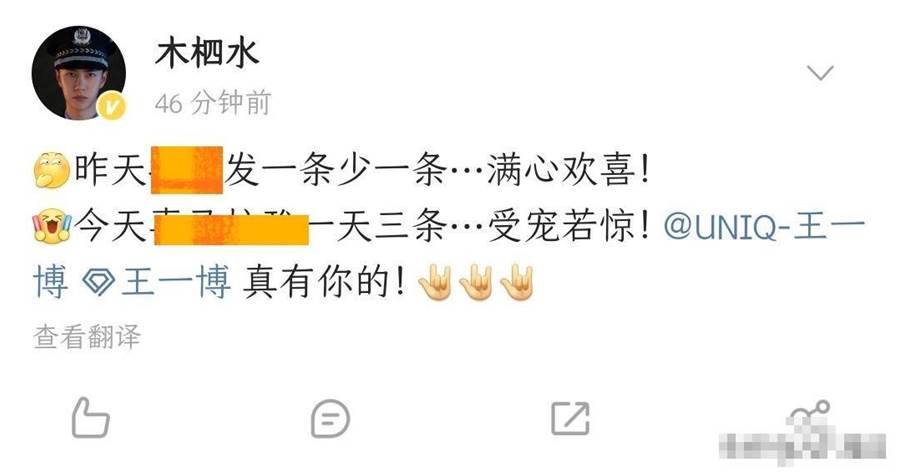Click the giggling emoji before 昨天

[52, 170]
